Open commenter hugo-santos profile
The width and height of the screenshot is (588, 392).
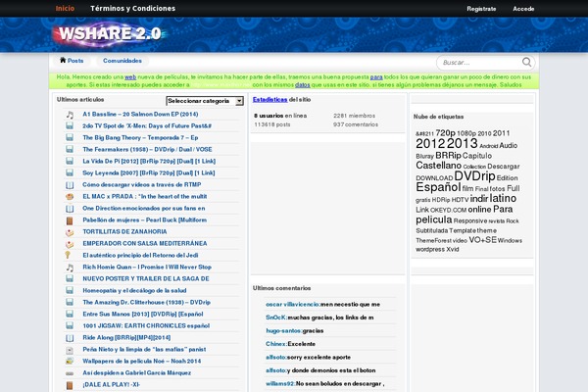click(283, 330)
